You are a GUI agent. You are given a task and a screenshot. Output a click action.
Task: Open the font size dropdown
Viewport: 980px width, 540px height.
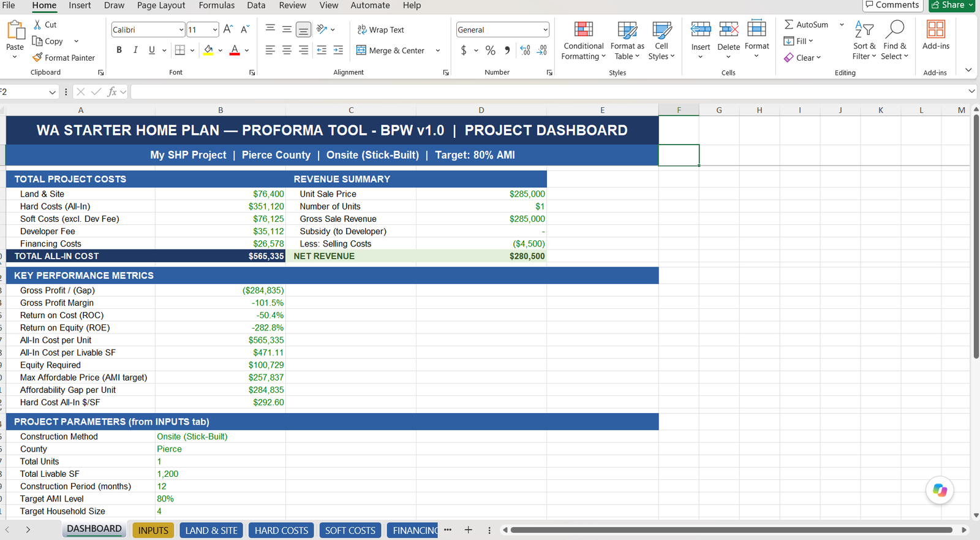tap(215, 29)
